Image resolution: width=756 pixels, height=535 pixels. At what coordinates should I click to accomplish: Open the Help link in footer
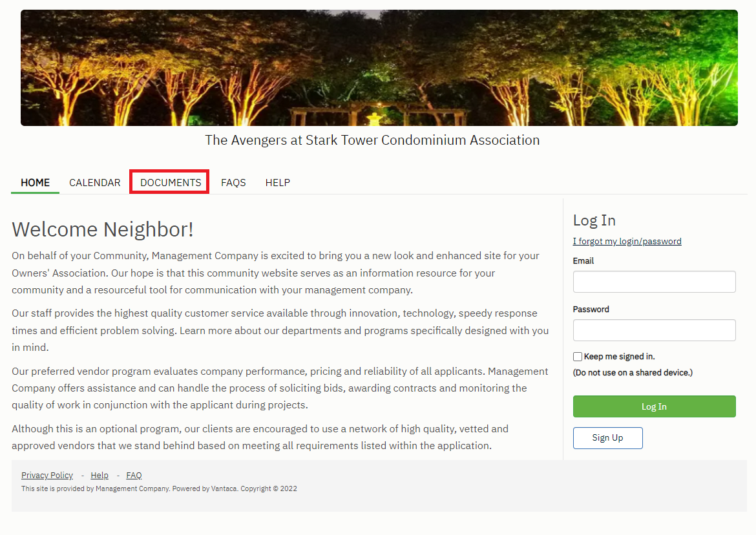click(x=100, y=476)
